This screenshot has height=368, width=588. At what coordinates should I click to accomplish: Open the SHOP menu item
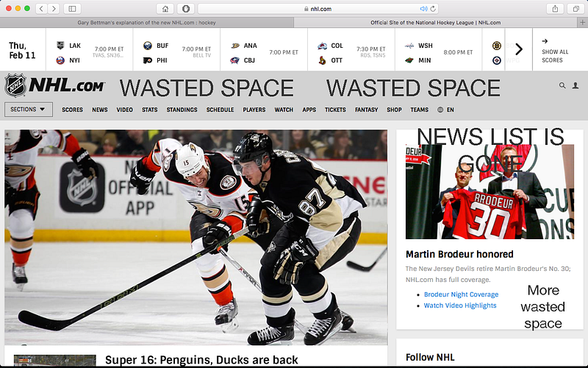click(394, 110)
